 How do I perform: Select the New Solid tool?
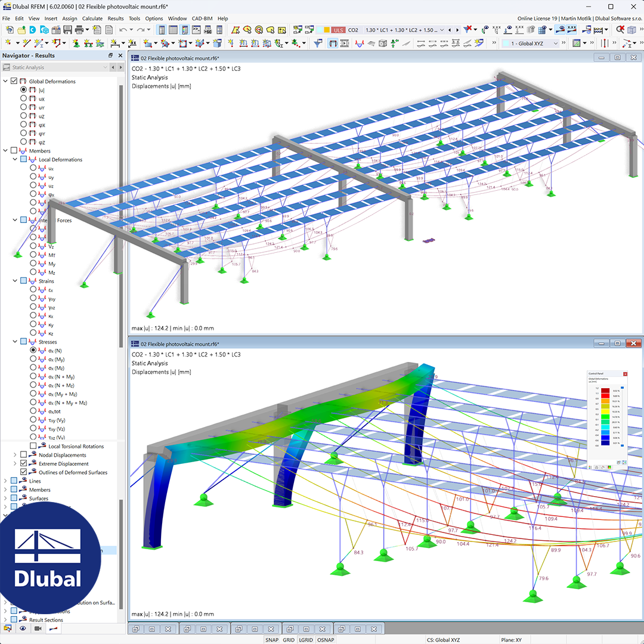pyautogui.click(x=200, y=43)
